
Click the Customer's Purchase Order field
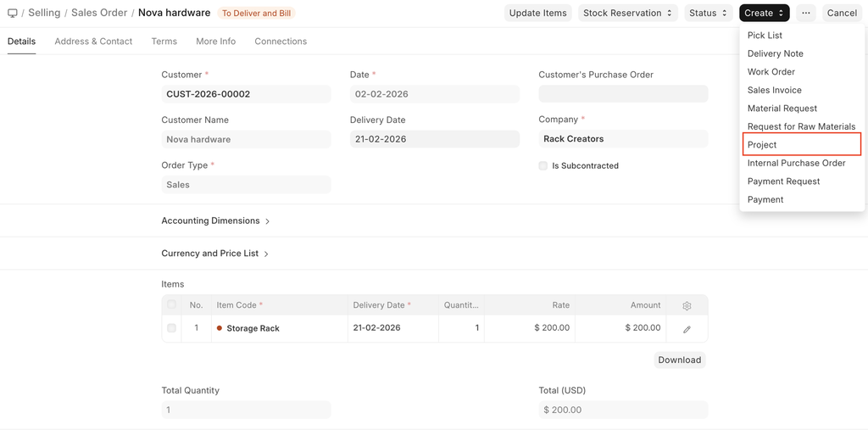coord(623,94)
